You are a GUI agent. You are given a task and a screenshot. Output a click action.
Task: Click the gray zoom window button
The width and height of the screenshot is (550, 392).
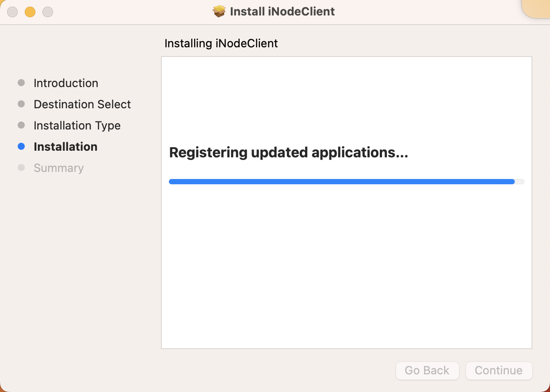pos(48,12)
